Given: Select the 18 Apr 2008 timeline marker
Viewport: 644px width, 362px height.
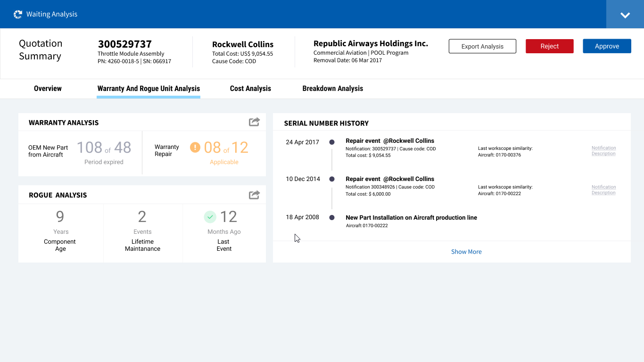Looking at the screenshot, I should [x=332, y=217].
